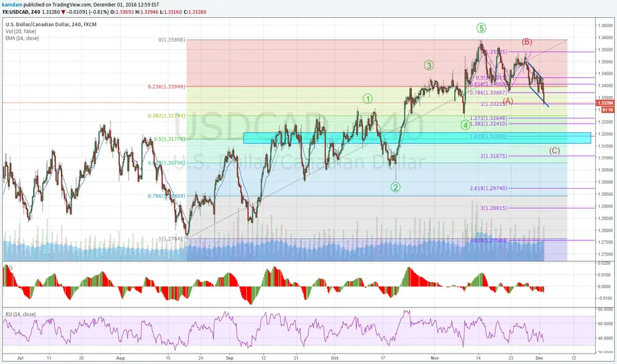This screenshot has width=617, height=364.
Task: Select the green circled wave 4 marker
Action: (465, 125)
